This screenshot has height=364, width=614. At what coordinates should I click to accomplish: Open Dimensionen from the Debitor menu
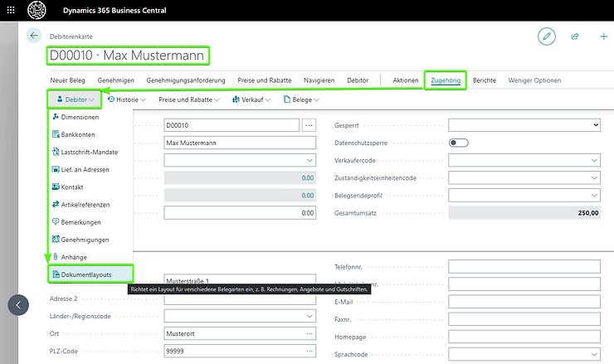click(x=80, y=117)
